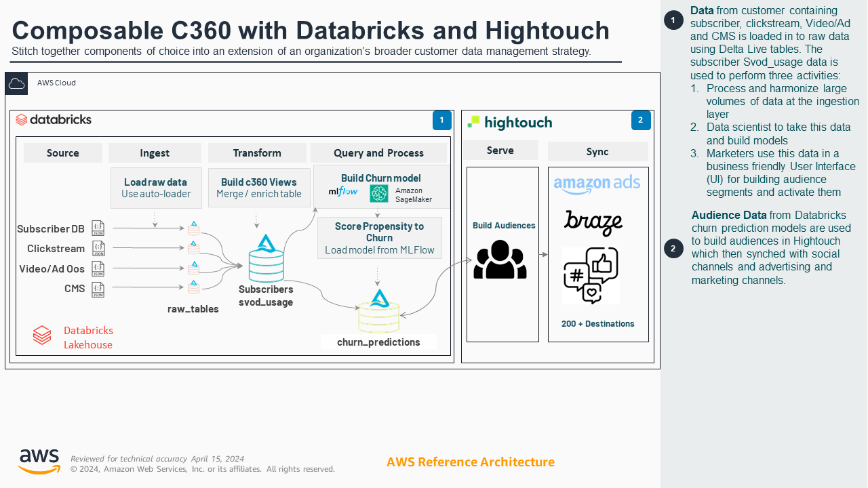Click raw table icon in Clickstream row

[193, 247]
